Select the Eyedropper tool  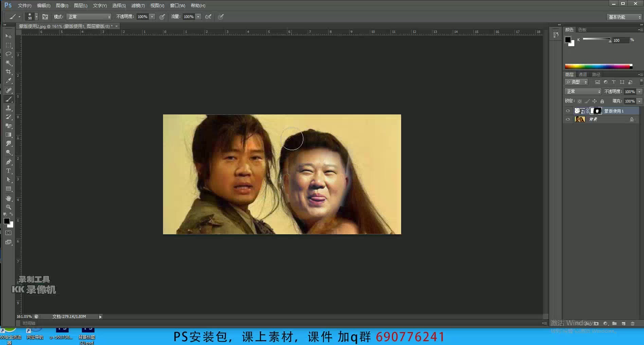coord(8,80)
